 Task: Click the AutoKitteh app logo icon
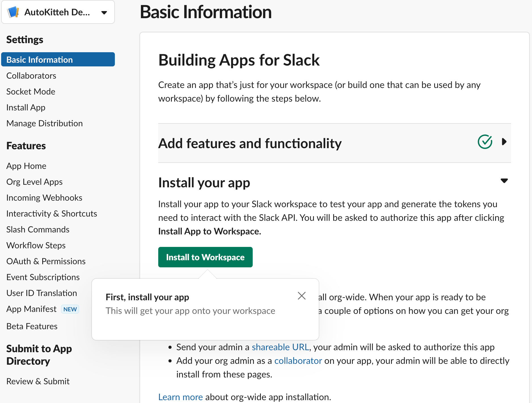click(x=13, y=12)
